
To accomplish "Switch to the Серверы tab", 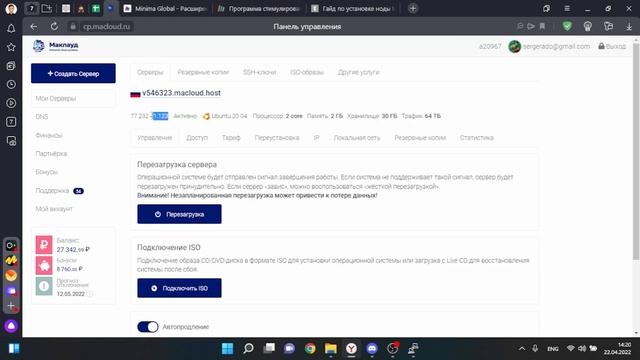I will (150, 72).
